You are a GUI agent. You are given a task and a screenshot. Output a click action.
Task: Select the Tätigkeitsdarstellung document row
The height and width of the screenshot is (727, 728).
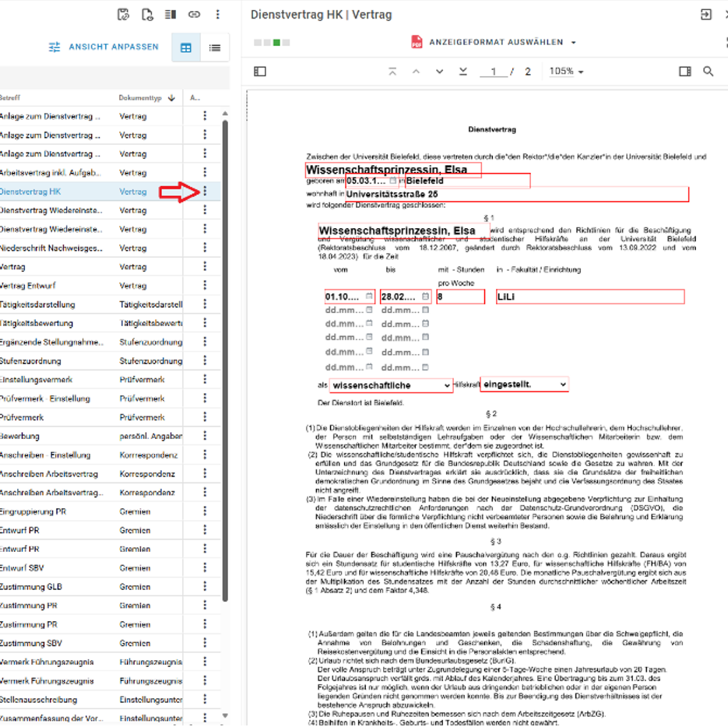(47, 304)
